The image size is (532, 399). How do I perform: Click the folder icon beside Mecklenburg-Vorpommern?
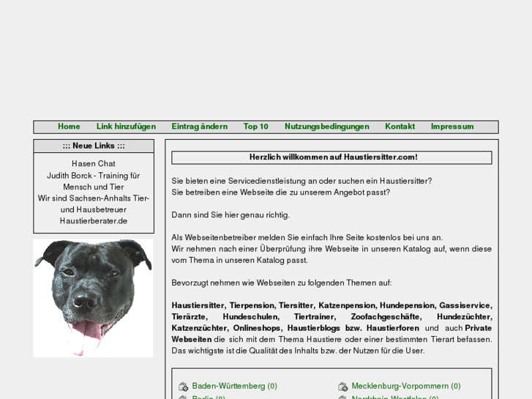click(343, 387)
